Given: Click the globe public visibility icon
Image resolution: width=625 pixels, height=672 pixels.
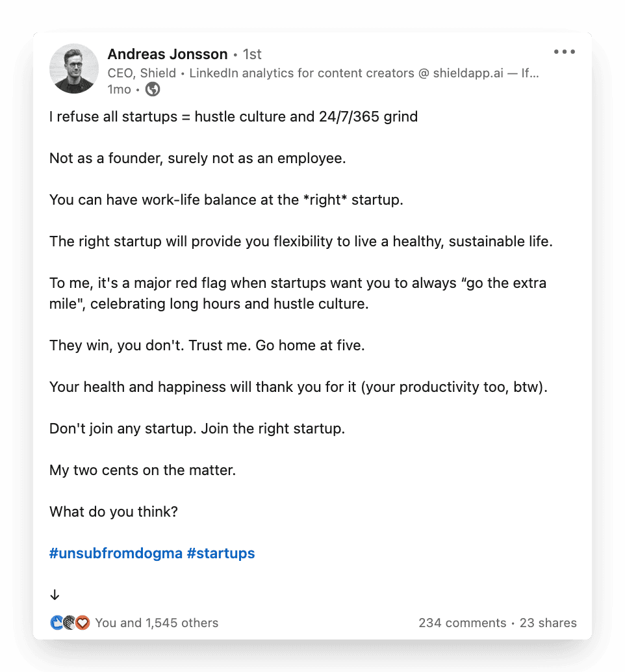Looking at the screenshot, I should point(152,90).
